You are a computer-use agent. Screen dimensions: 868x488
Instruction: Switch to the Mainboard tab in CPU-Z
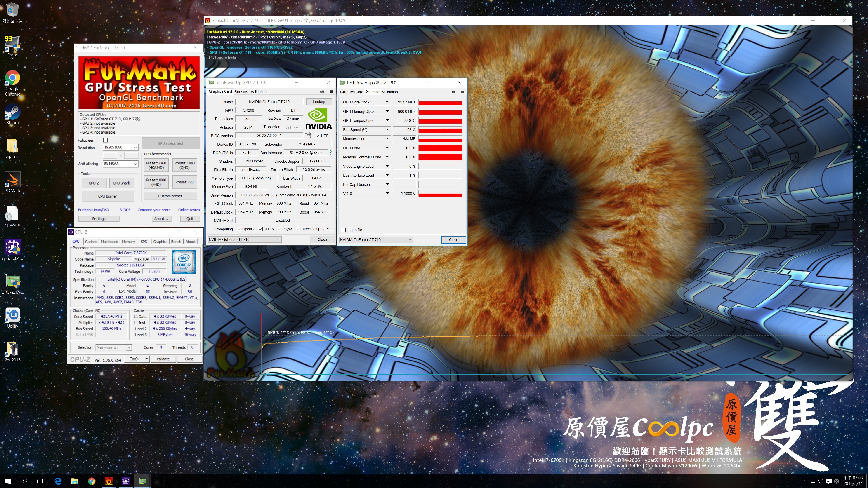pos(109,242)
